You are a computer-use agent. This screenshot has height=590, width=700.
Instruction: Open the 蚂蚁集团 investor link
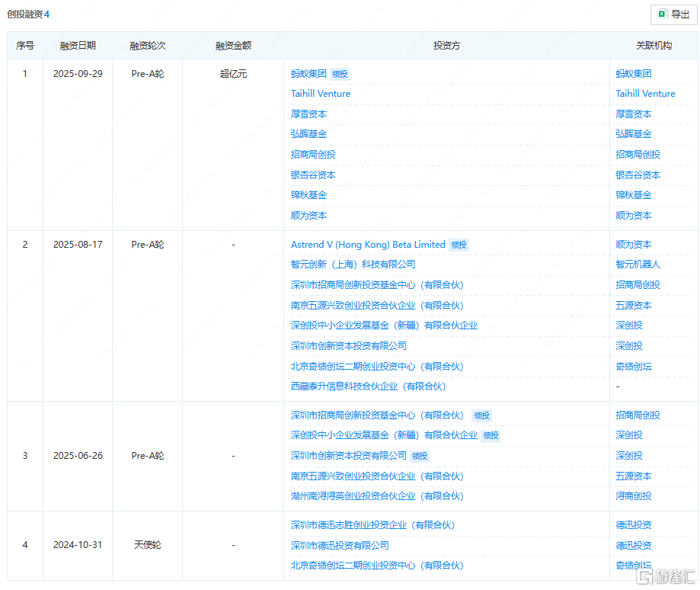[x=308, y=73]
